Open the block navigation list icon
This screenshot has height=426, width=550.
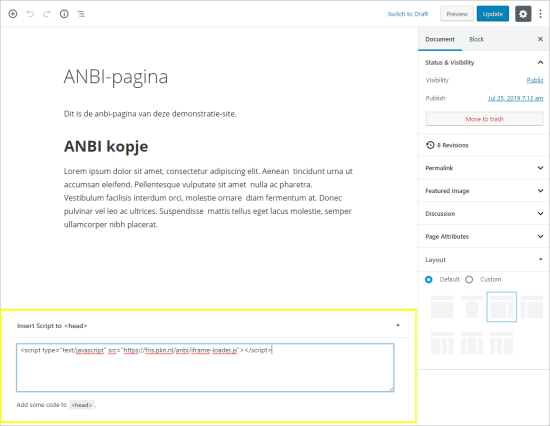pos(81,14)
